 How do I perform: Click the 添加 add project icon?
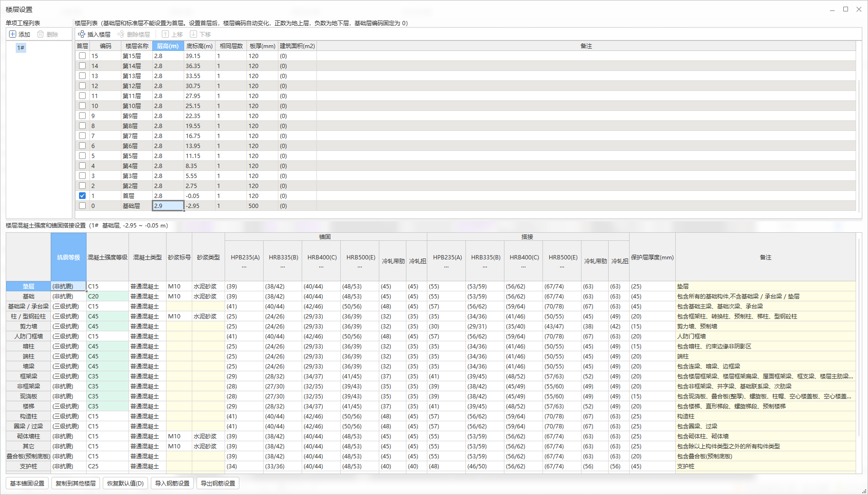coord(13,34)
